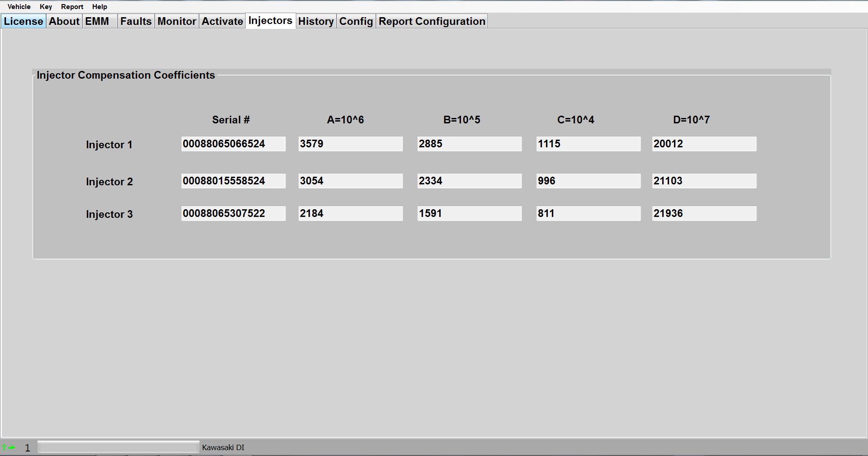Click Injector 1 coefficient C field 1115
This screenshot has height=456, width=868.
(x=588, y=144)
